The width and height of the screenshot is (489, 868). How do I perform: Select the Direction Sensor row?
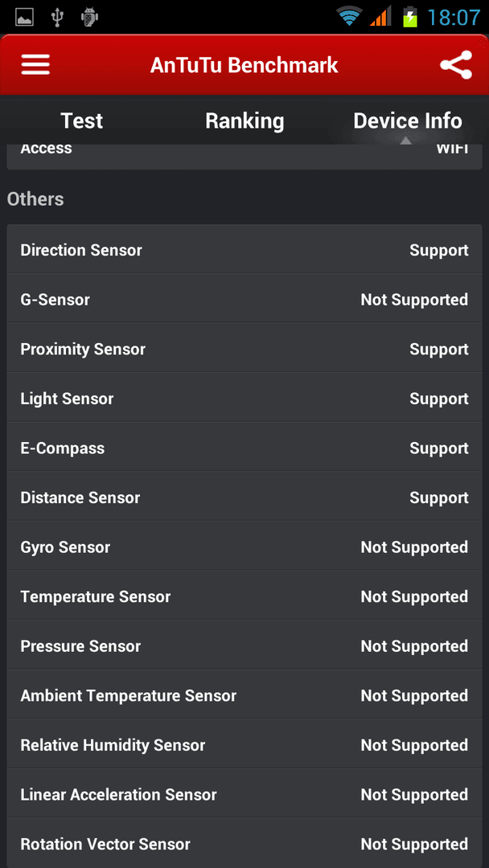pos(244,250)
